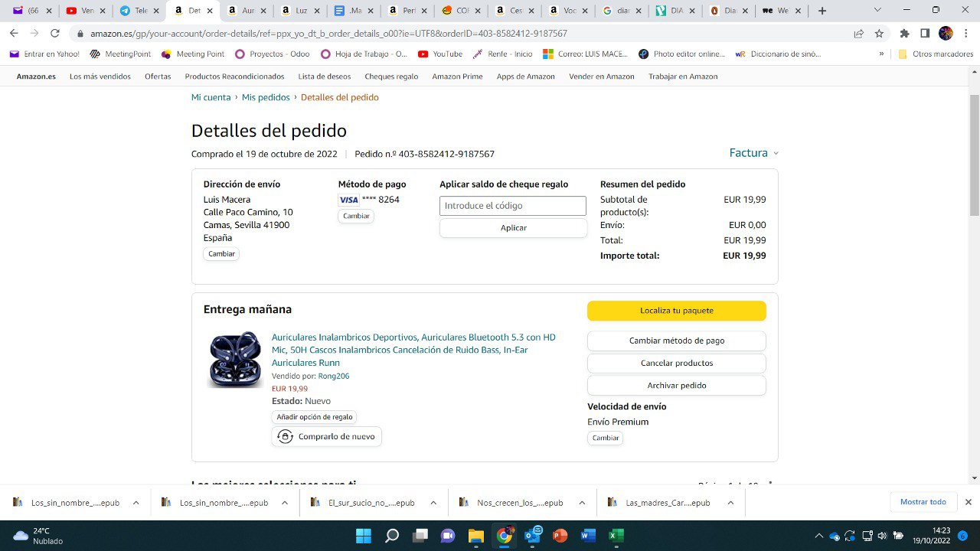The image size is (980, 551).
Task: Click the earbuds product thumbnail
Action: click(x=235, y=359)
